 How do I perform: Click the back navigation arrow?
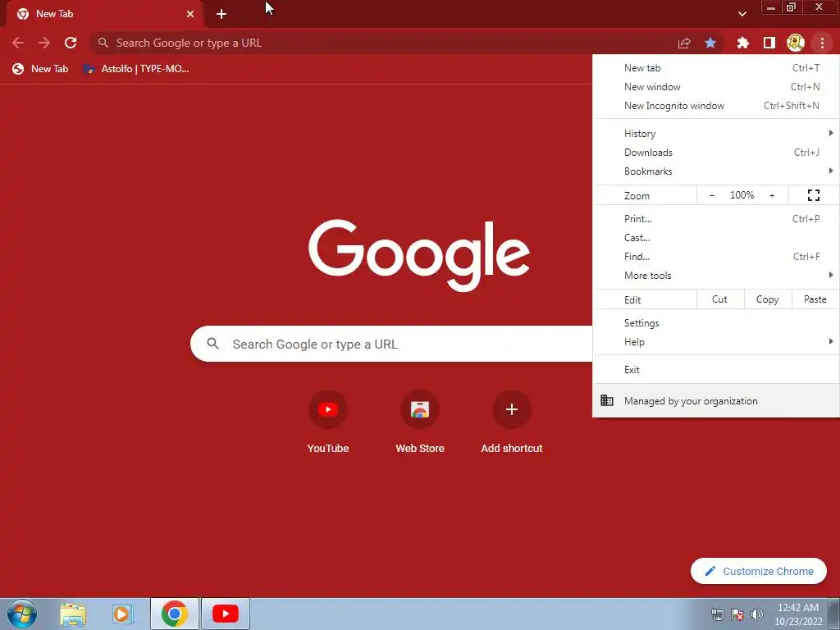(18, 43)
